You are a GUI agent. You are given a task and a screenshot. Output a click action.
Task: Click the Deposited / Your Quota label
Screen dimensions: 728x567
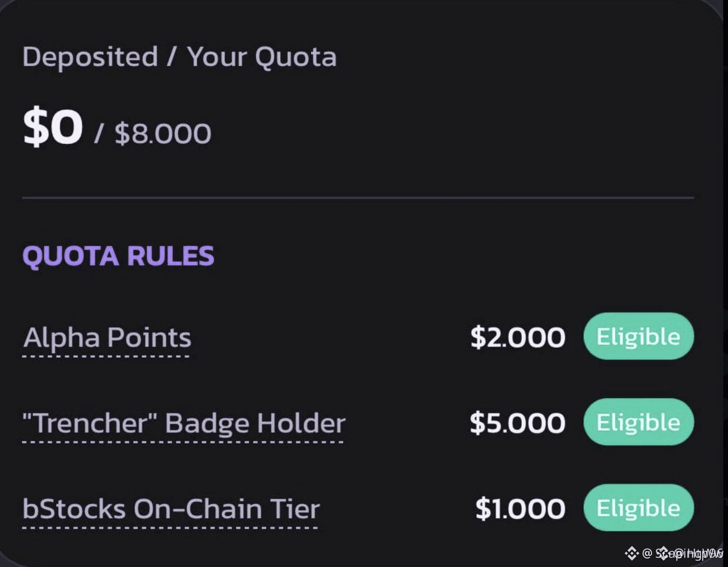[x=179, y=57]
